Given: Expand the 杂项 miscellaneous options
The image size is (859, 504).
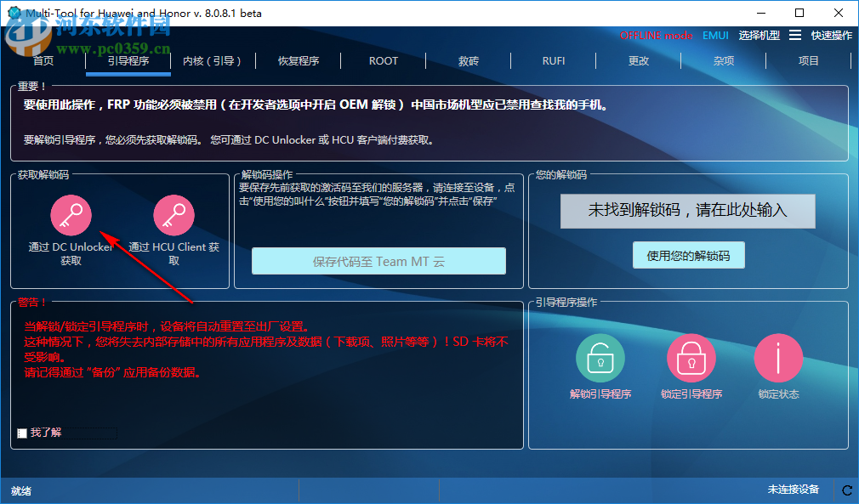Looking at the screenshot, I should (724, 60).
